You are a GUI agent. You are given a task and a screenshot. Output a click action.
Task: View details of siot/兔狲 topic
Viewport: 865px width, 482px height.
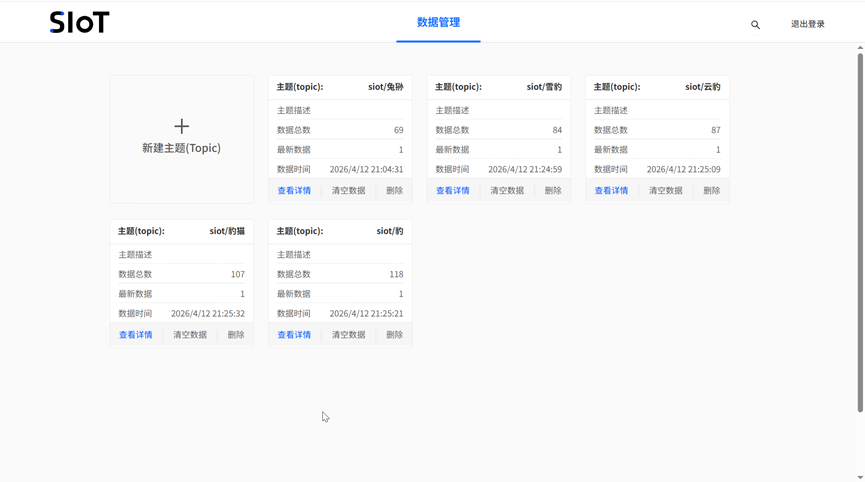[294, 190]
